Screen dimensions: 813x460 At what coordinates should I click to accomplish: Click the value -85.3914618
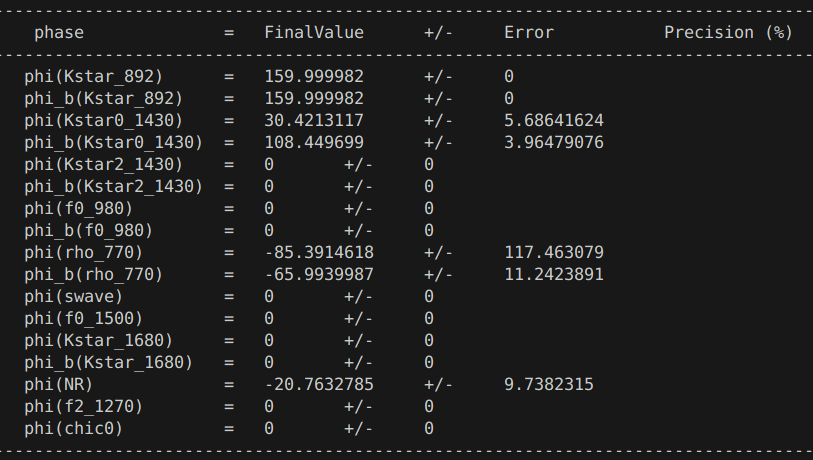[319, 253]
